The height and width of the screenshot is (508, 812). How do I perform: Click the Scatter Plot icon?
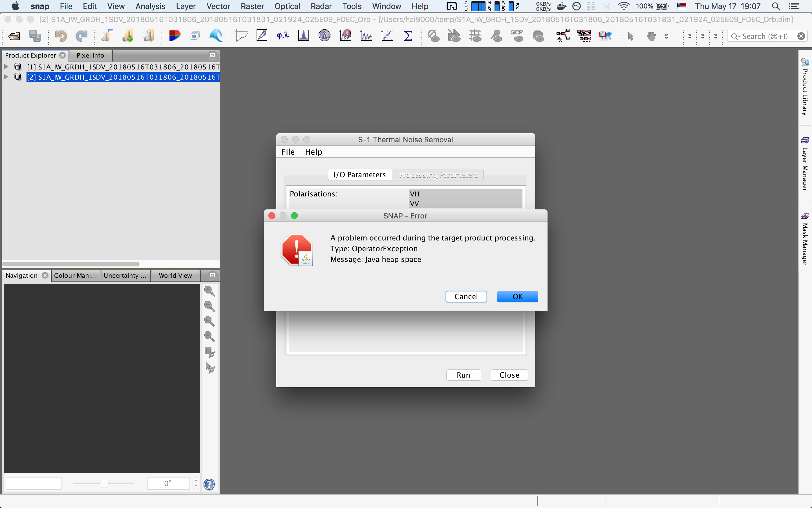click(x=387, y=36)
